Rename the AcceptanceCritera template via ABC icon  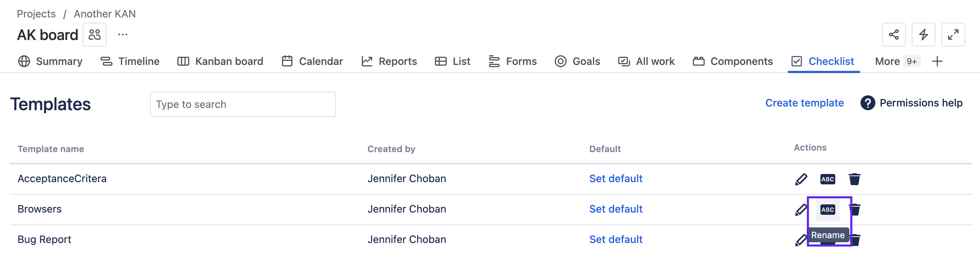827,179
